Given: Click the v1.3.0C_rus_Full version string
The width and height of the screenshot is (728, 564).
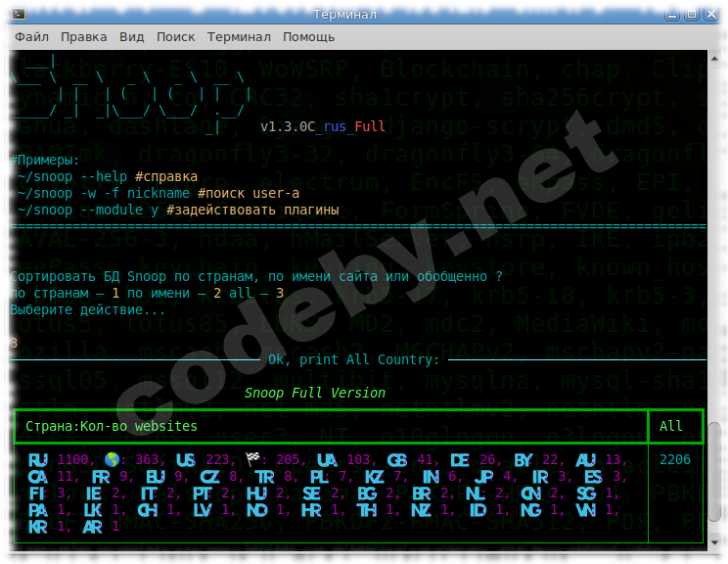Looking at the screenshot, I should click(x=323, y=126).
